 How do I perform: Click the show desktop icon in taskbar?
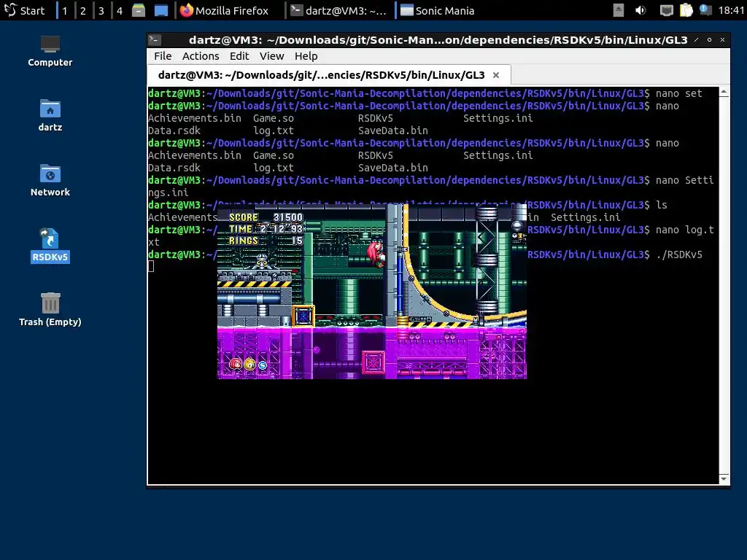161,10
